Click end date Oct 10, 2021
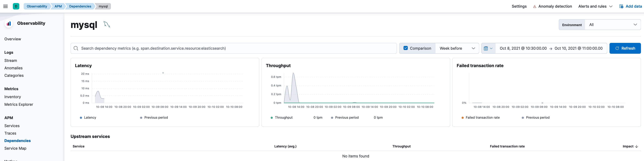The height and width of the screenshot is (161, 644). point(579,48)
